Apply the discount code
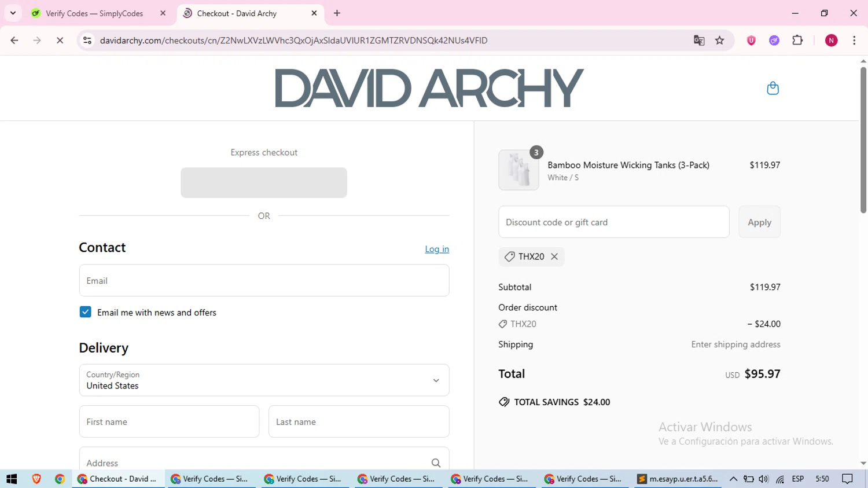The width and height of the screenshot is (868, 488). coord(759,222)
